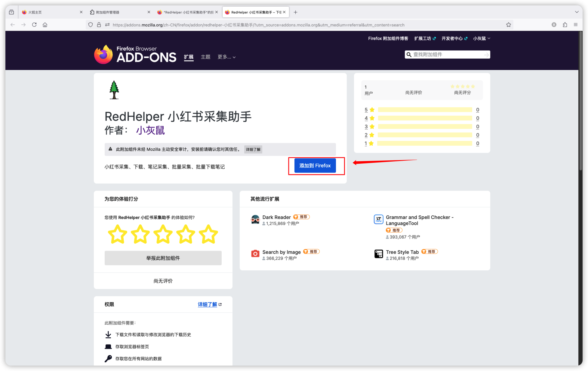The width and height of the screenshot is (588, 371).
Task: Rate the add-on three stars
Action: (x=163, y=234)
